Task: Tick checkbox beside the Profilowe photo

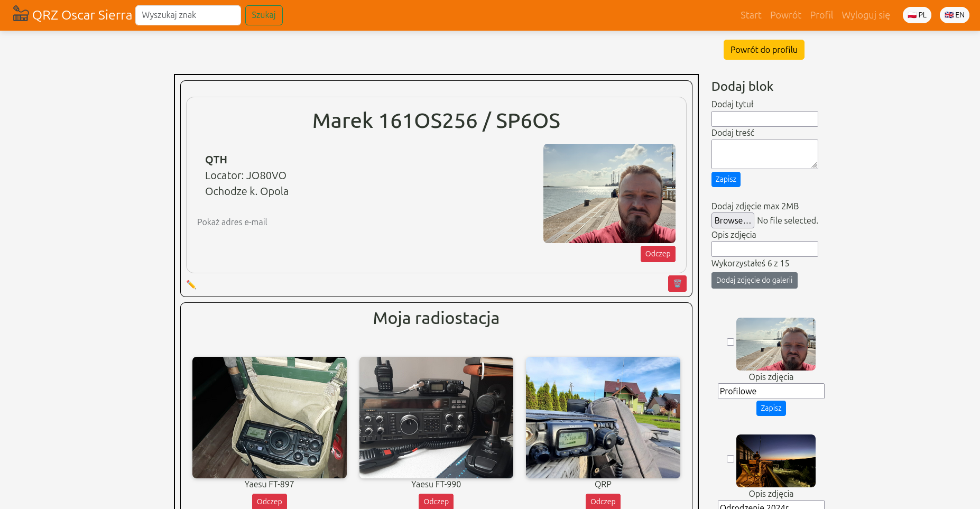Action: (x=731, y=342)
